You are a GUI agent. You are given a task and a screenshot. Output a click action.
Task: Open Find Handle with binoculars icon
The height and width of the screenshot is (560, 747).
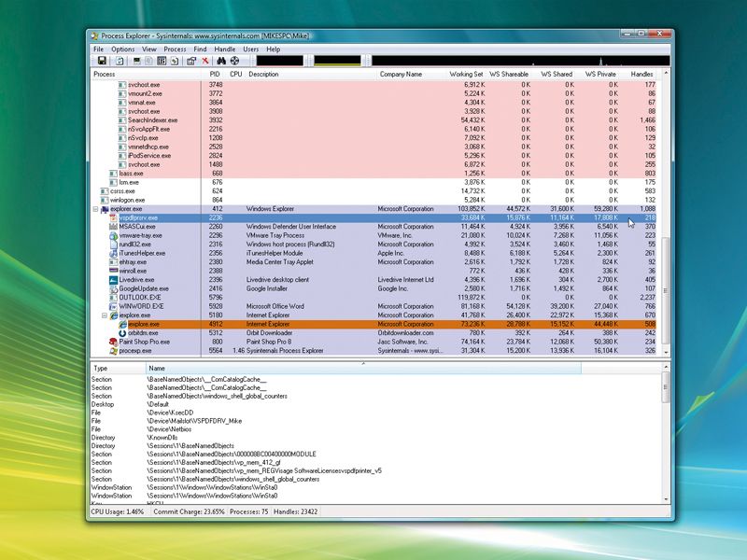(221, 61)
